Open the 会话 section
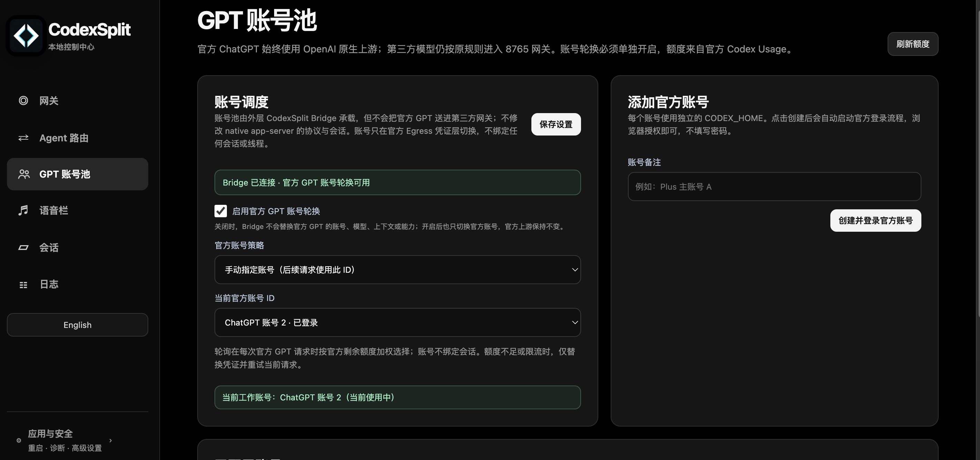Viewport: 980px width, 460px height. pyautogui.click(x=77, y=248)
